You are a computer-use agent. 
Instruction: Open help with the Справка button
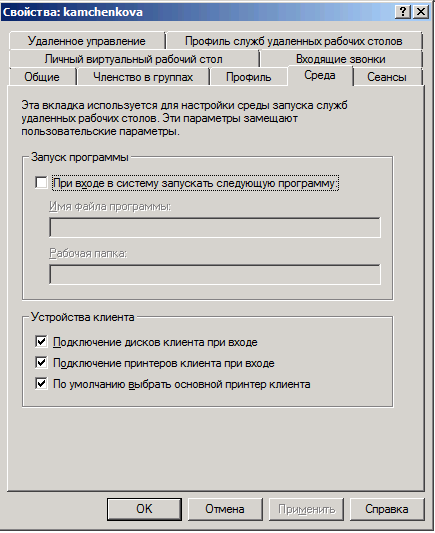click(387, 509)
